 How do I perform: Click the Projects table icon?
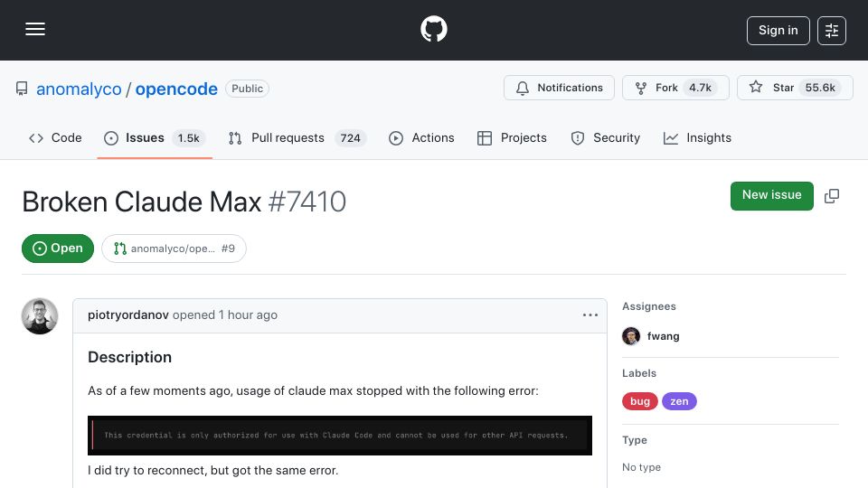point(485,138)
